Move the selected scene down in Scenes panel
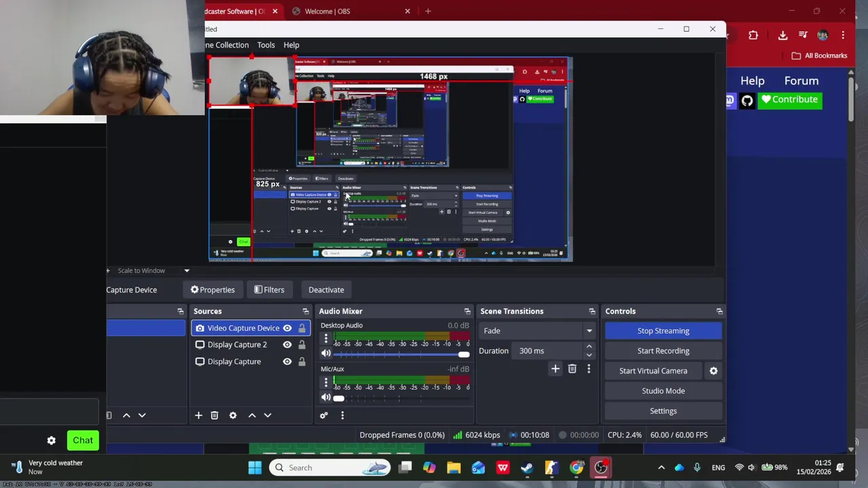The width and height of the screenshot is (868, 488). click(x=142, y=415)
